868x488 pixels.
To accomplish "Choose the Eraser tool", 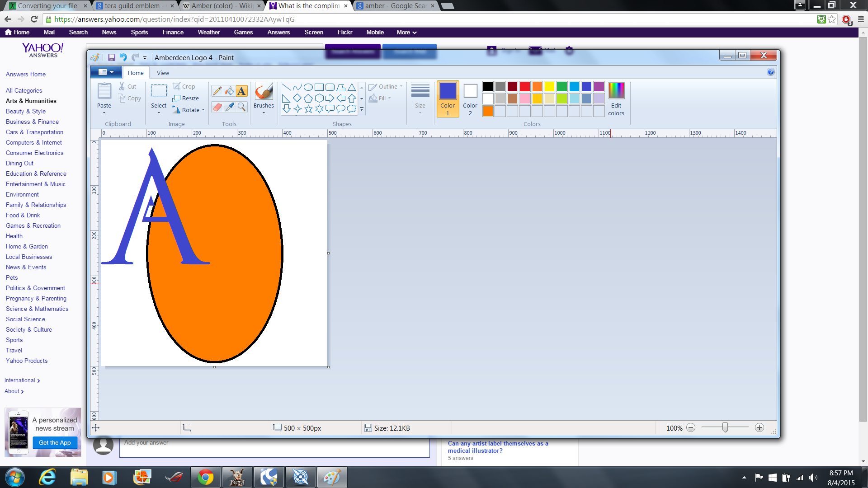I will [x=217, y=107].
